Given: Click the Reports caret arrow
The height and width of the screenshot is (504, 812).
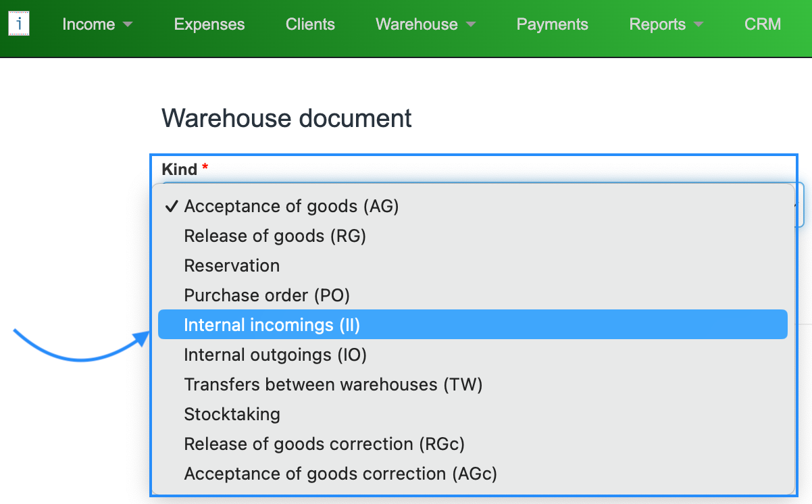Looking at the screenshot, I should coord(699,25).
